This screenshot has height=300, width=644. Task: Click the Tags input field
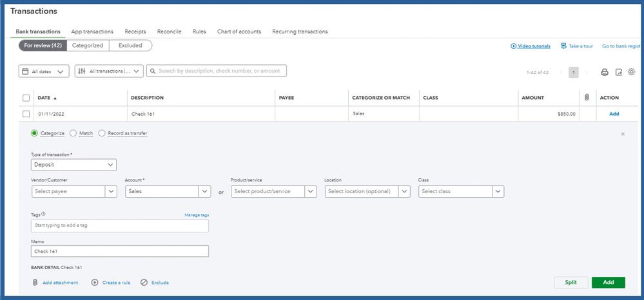point(120,226)
